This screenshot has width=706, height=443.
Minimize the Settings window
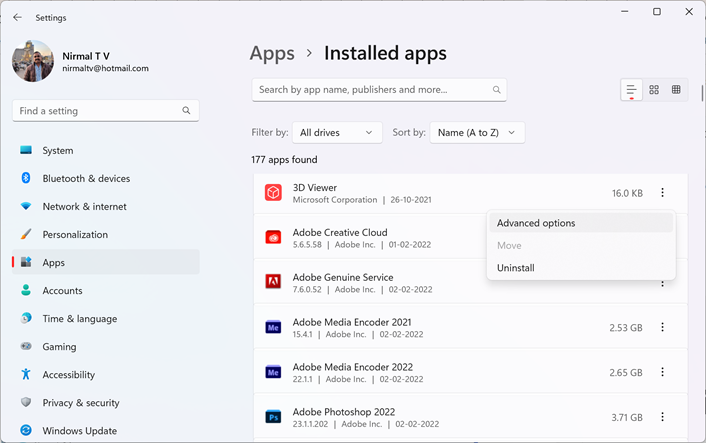tap(625, 12)
